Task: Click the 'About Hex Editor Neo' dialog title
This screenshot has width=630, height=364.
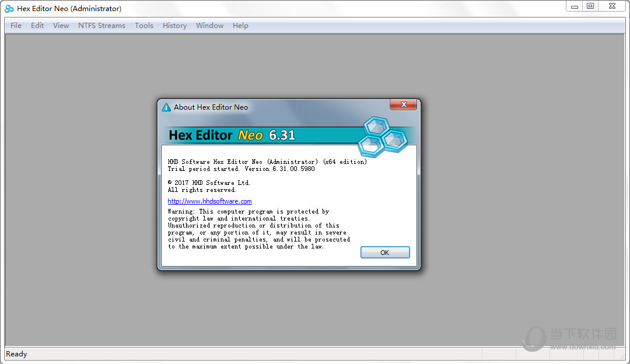Action: tap(211, 107)
